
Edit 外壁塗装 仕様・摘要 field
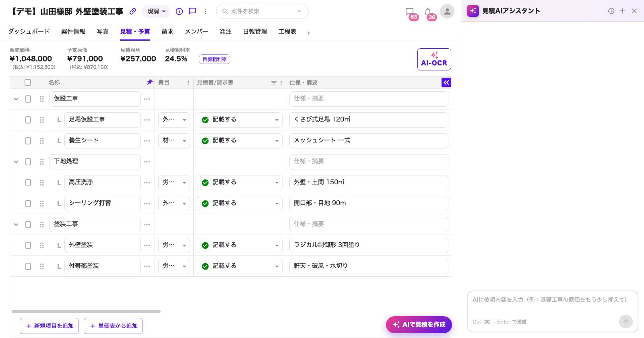tap(369, 245)
